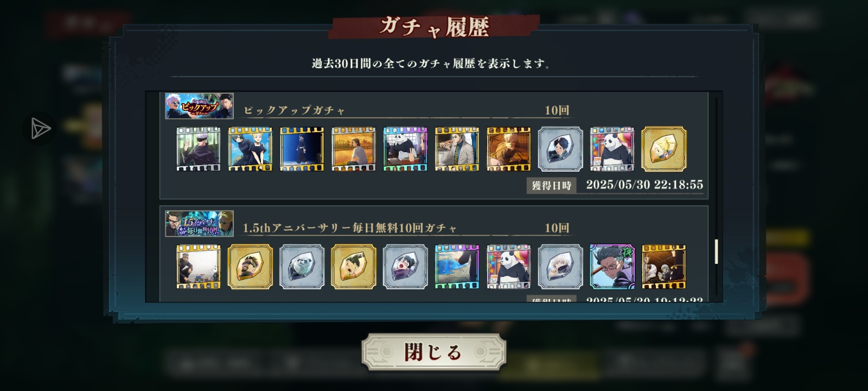This screenshot has width=868, height=391.
Task: Open the blue-toned third card in pickup row
Action: coord(302,149)
